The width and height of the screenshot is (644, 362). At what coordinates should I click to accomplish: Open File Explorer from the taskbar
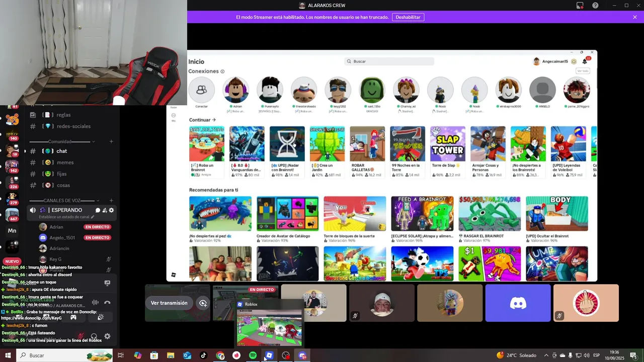coord(171,355)
